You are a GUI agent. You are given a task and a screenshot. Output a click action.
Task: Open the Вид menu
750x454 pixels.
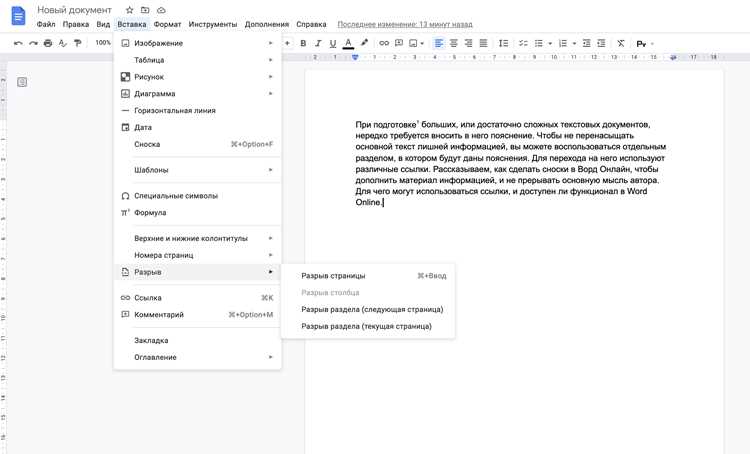[103, 24]
